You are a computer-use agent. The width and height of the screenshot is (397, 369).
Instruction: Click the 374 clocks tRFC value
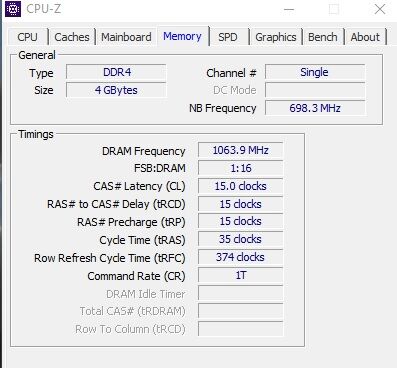click(240, 257)
